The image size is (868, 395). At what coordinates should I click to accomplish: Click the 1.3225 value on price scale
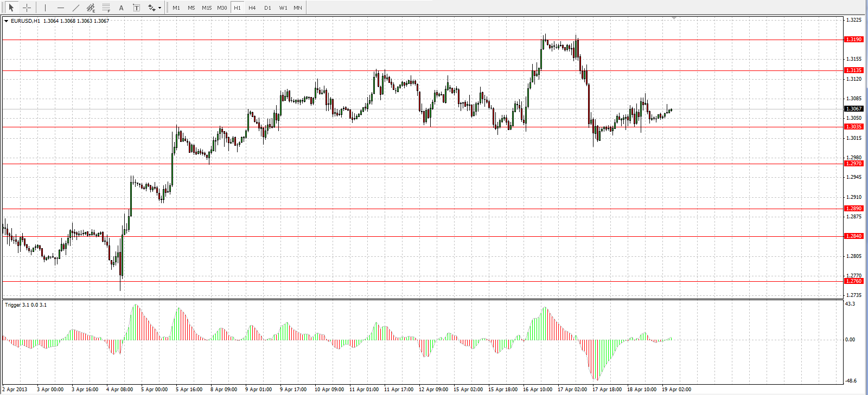point(854,20)
